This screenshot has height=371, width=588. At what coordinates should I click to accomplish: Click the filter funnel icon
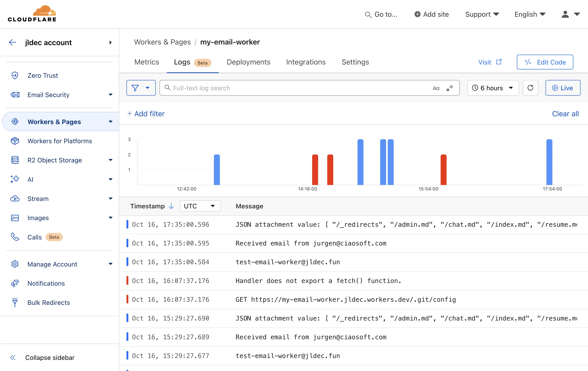click(135, 88)
